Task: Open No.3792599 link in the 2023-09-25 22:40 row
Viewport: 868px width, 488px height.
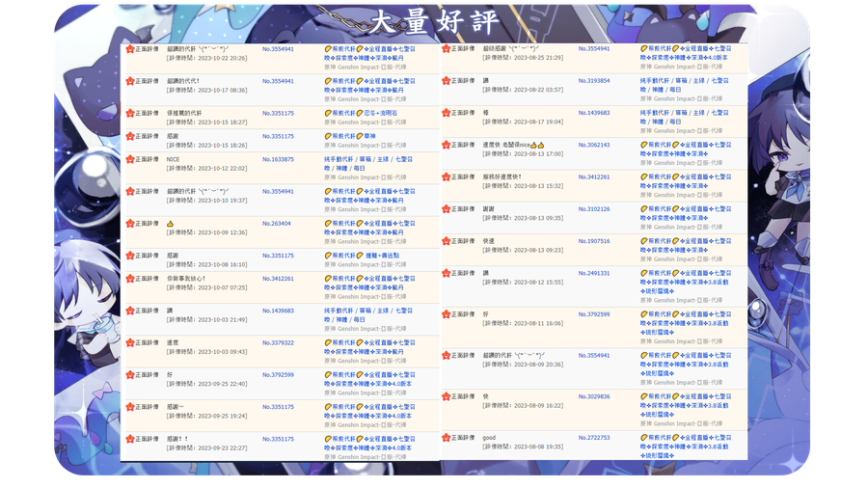Action: point(278,375)
